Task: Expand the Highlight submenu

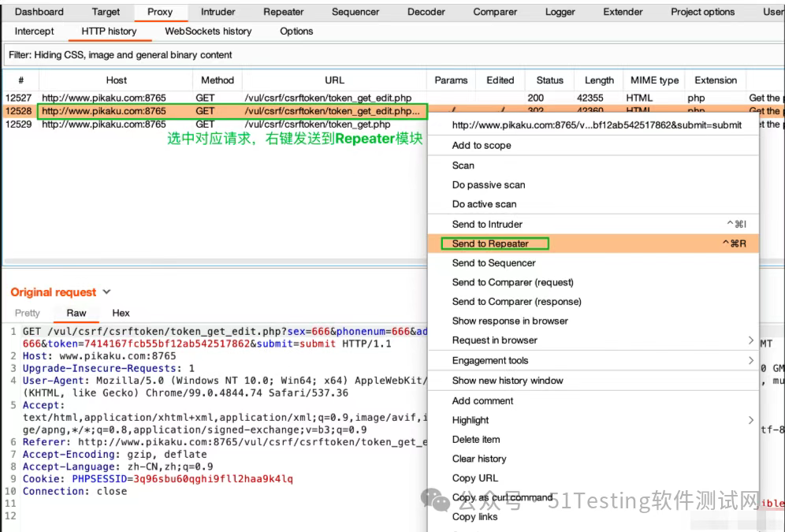Action: 593,420
